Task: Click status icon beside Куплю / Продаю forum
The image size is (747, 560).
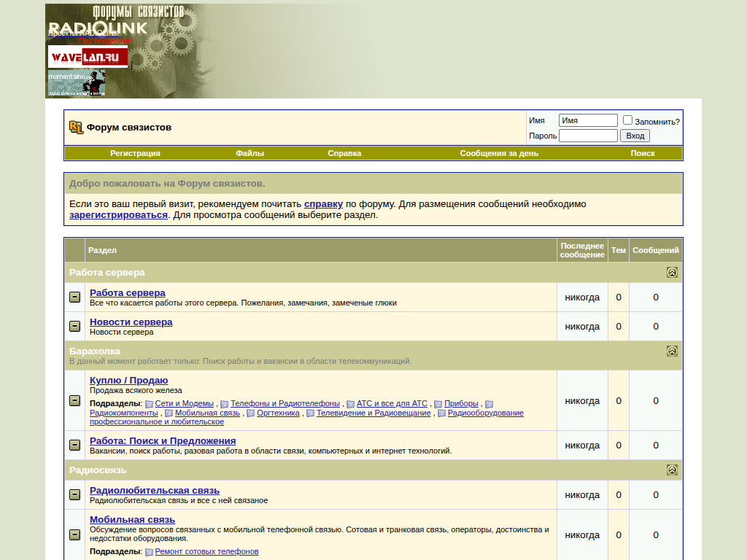Action: 74,400
